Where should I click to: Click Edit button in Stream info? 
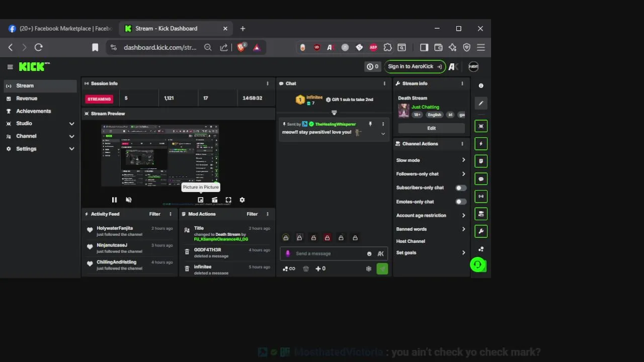431,128
